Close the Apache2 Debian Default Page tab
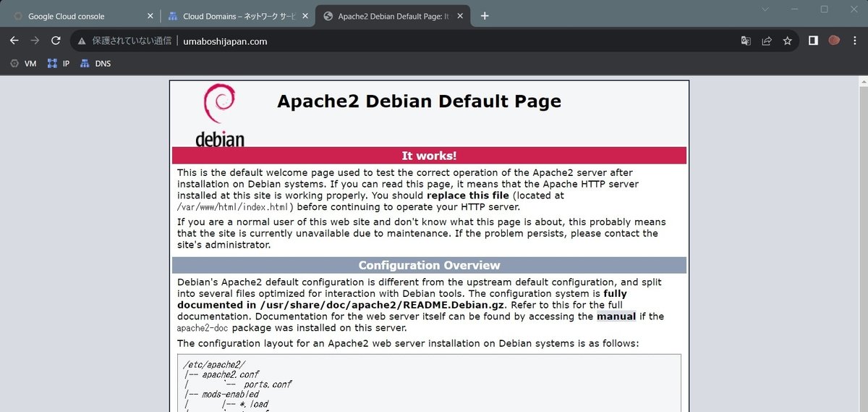Image resolution: width=868 pixels, height=412 pixels. tap(461, 16)
